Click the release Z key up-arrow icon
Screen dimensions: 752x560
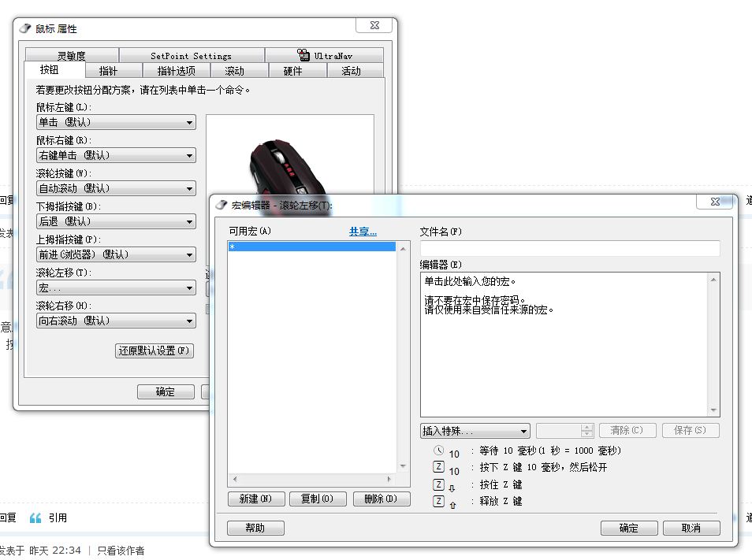[x=439, y=502]
